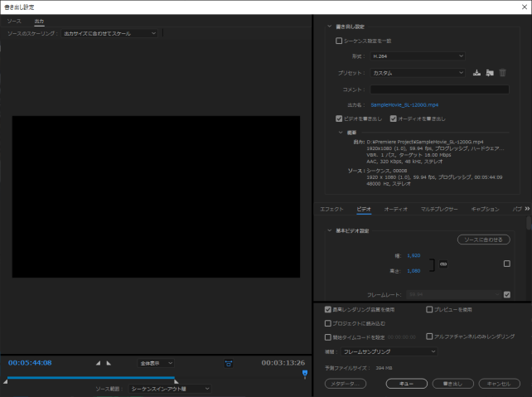Open the フレームサンプリング interpolation dropdown

click(x=389, y=351)
